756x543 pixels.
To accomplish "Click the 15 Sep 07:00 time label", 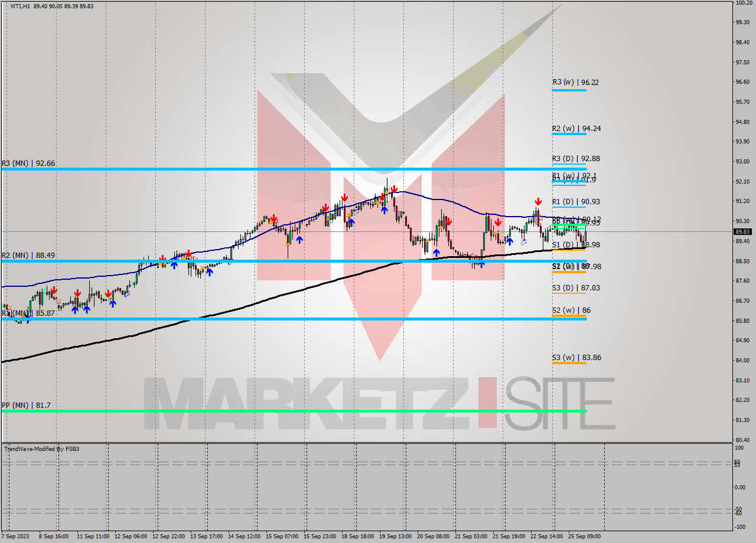I will click(x=282, y=537).
